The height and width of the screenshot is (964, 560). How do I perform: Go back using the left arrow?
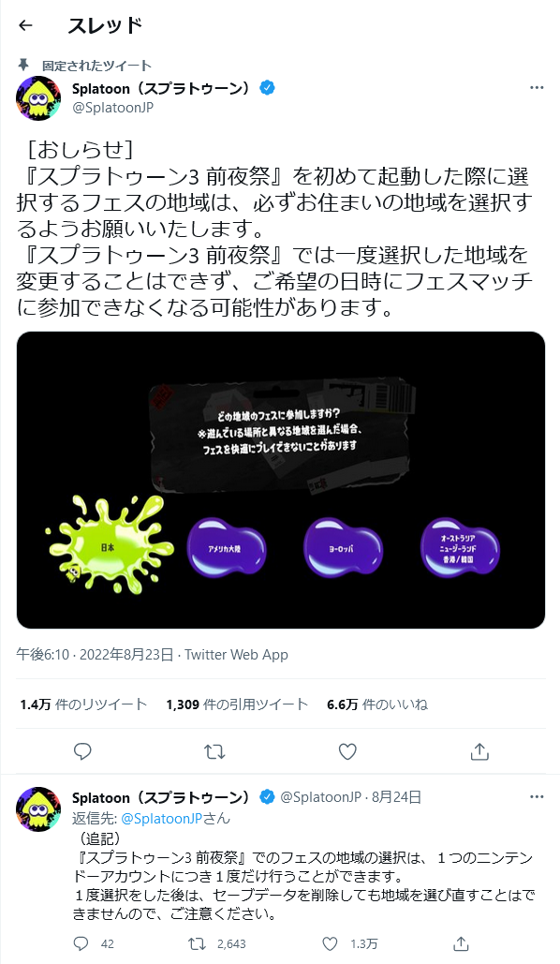pos(25,25)
